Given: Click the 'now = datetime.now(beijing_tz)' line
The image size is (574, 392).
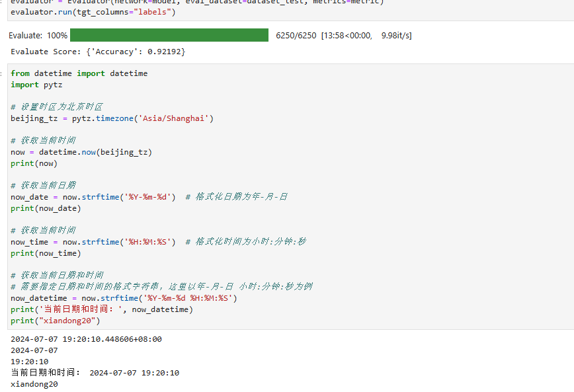Looking at the screenshot, I should pos(81,152).
